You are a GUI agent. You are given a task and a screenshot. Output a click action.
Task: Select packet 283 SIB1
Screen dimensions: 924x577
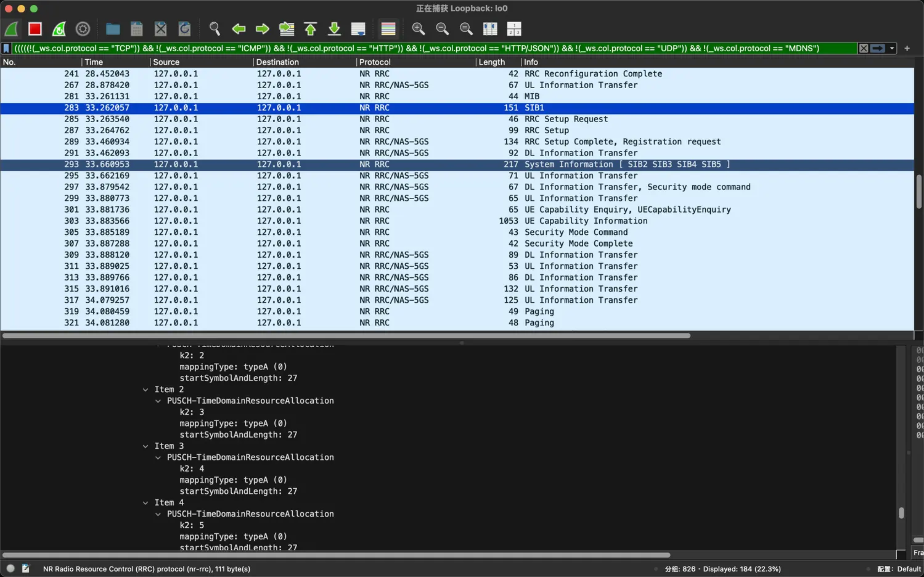pyautogui.click(x=457, y=108)
